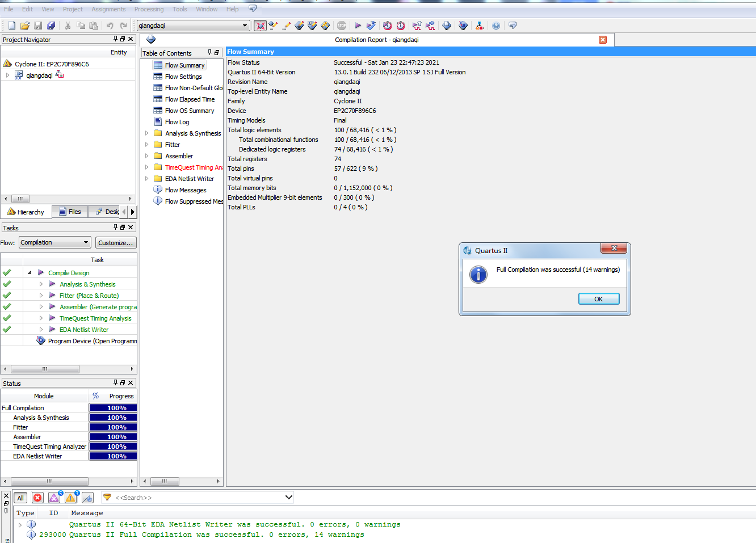Click the Open folder toolbar icon
Image resolution: width=756 pixels, height=543 pixels.
[25, 26]
